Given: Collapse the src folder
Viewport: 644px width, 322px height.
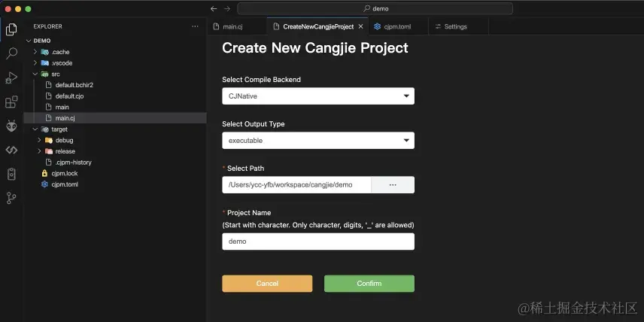Looking at the screenshot, I should point(35,74).
